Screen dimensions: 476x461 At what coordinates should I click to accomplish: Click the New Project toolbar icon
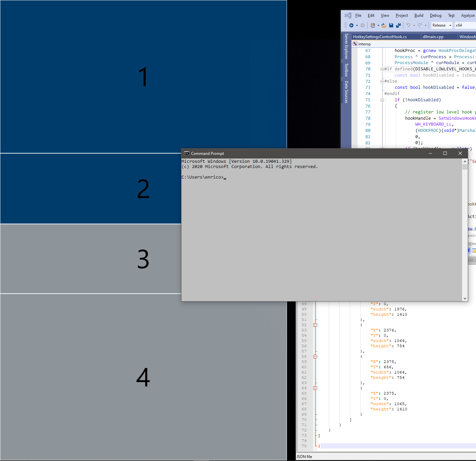(x=372, y=25)
